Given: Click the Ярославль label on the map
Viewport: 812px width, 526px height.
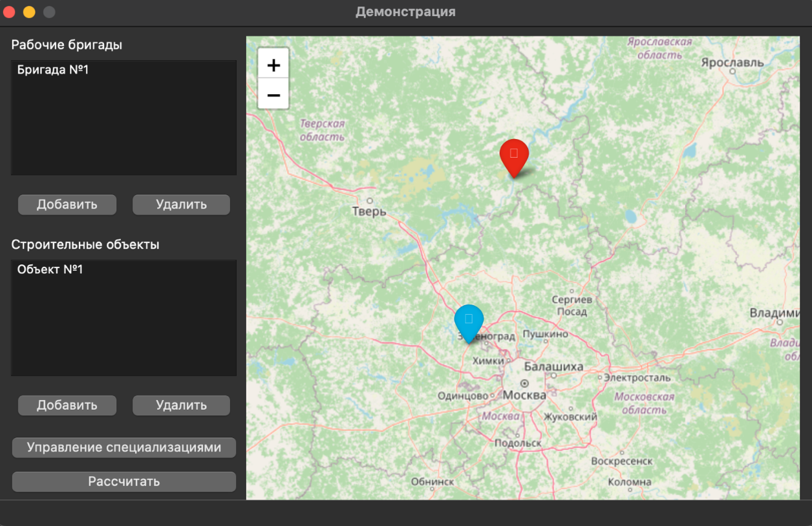Looking at the screenshot, I should [732, 63].
